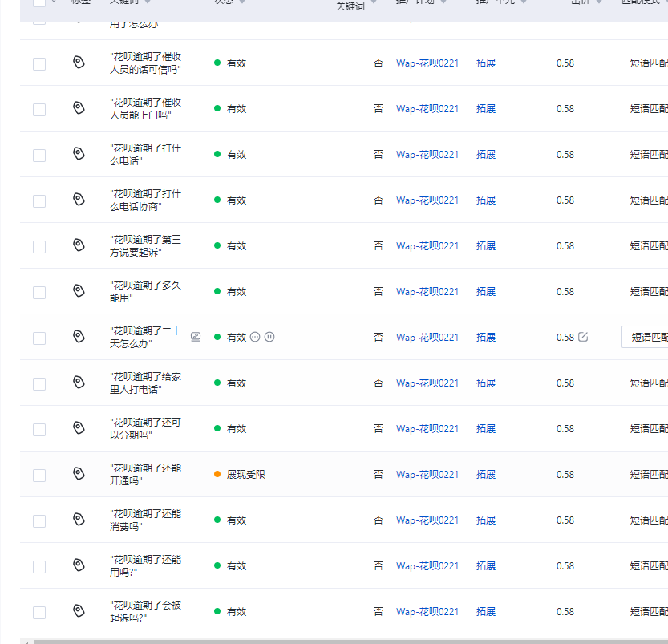The width and height of the screenshot is (668, 644).
Task: Click 短语匹配 cell in 还能用吗? row
Action: [x=649, y=566]
